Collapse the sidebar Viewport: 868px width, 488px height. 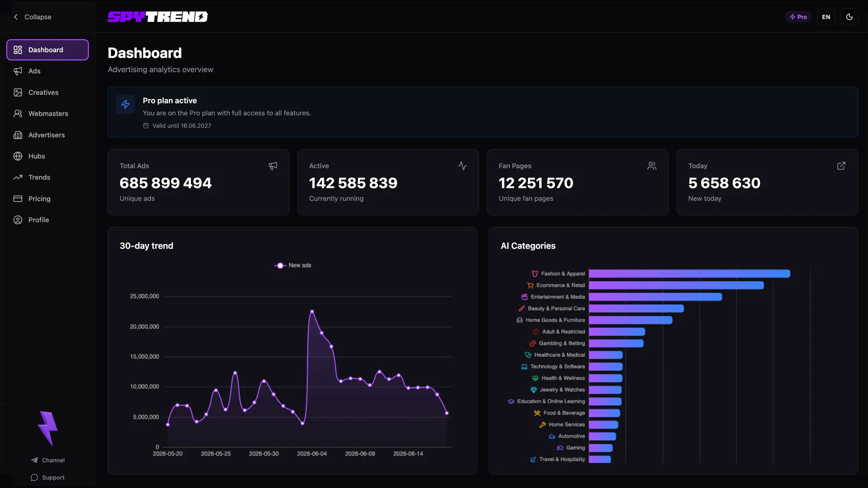click(x=32, y=17)
